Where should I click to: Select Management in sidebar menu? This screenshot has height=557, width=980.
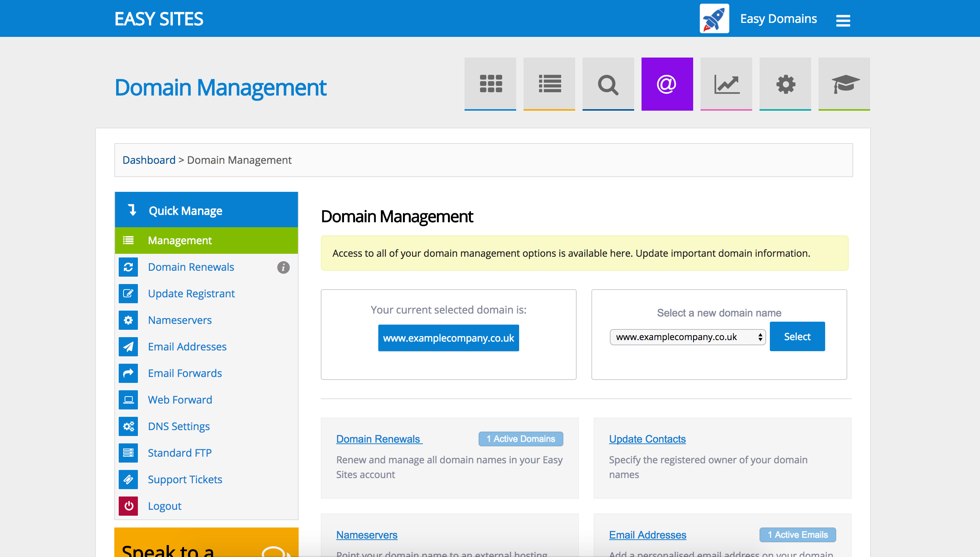tap(179, 240)
